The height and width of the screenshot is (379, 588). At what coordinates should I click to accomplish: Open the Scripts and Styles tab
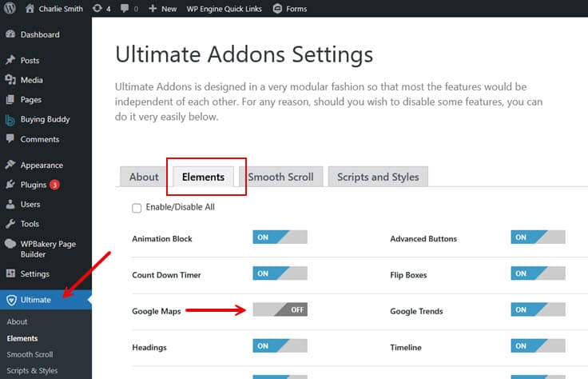click(378, 177)
